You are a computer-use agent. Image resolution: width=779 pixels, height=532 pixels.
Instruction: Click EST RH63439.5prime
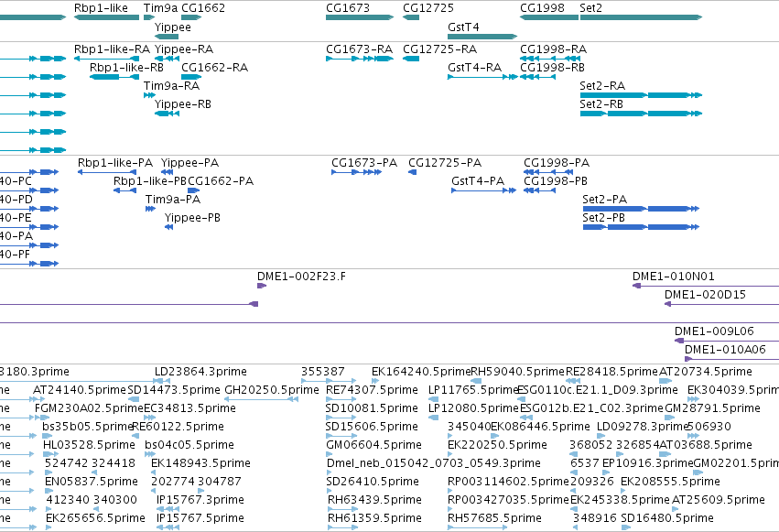click(x=341, y=509)
